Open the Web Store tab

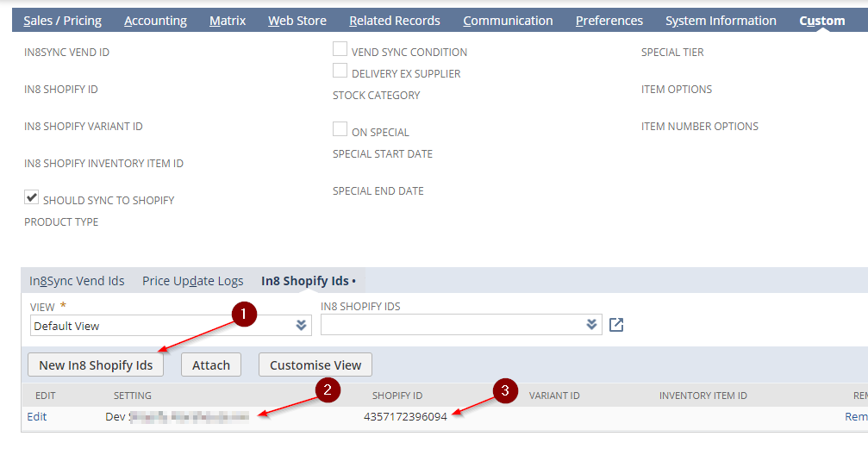(x=297, y=21)
